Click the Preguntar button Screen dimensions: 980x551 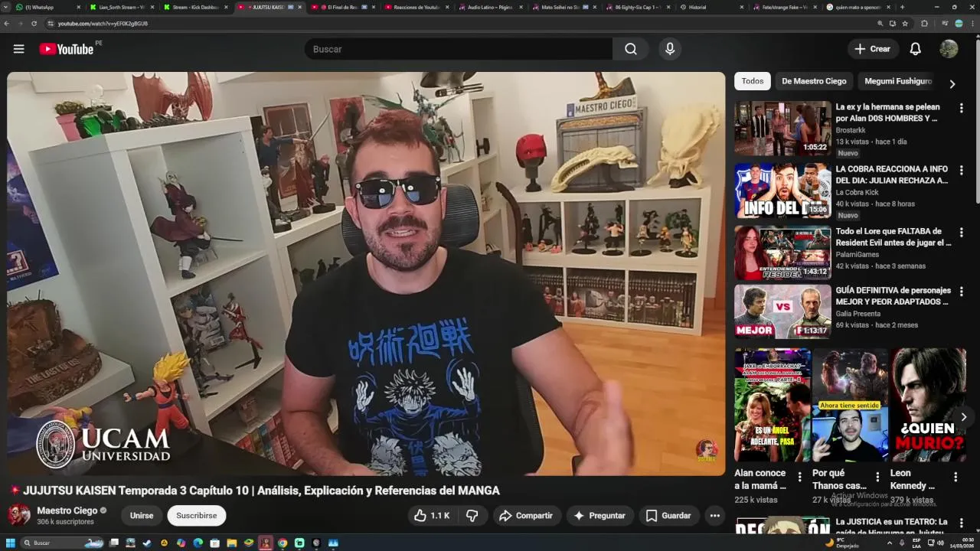(x=600, y=516)
